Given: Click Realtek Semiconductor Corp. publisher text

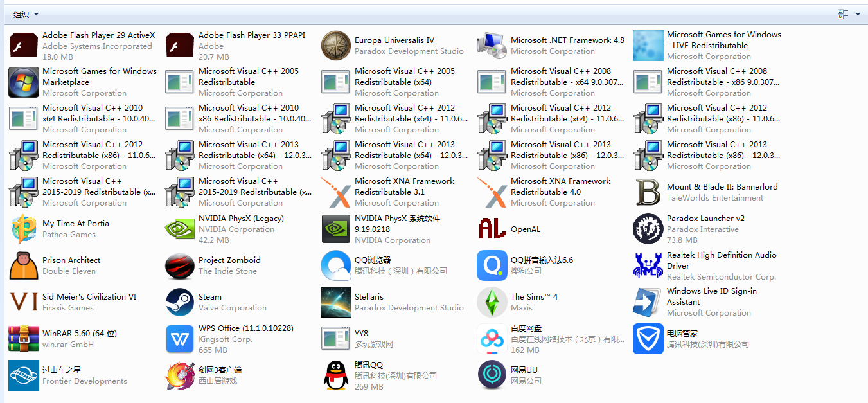Looking at the screenshot, I should coord(722,277).
